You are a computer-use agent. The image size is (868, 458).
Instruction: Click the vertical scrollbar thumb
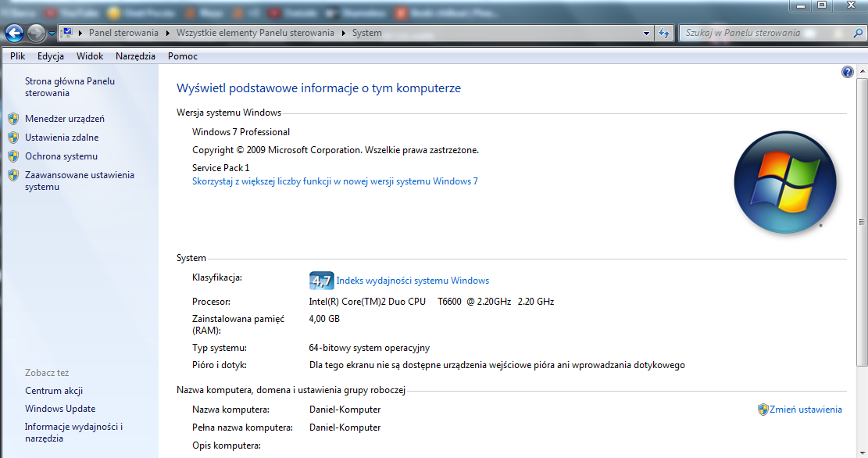tap(861, 221)
